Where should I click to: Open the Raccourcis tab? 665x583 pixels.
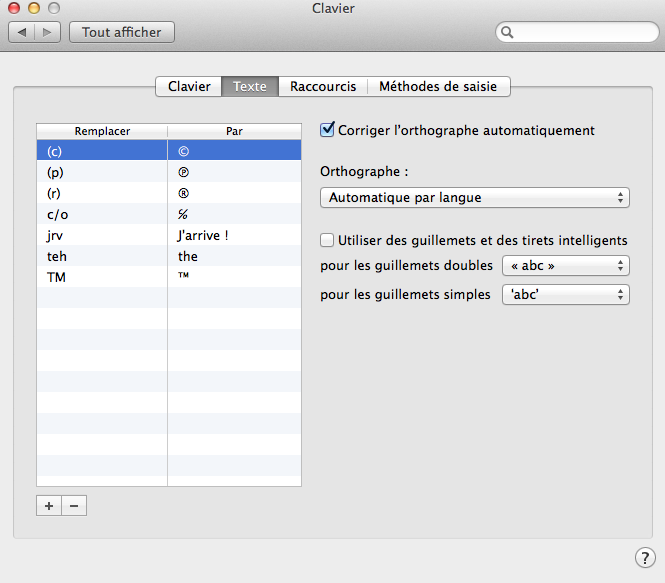click(x=323, y=86)
